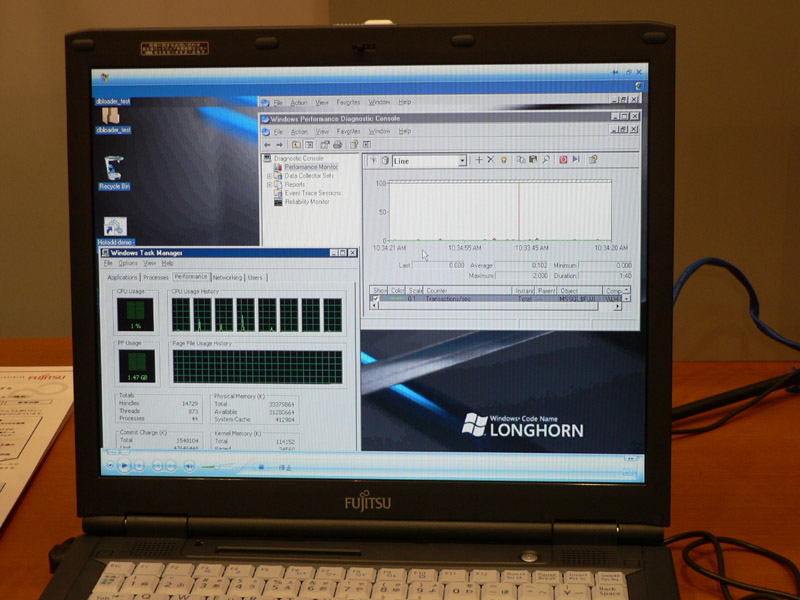Image resolution: width=800 pixels, height=600 pixels.
Task: Open Help from the console toolbar icon
Action: (354, 144)
